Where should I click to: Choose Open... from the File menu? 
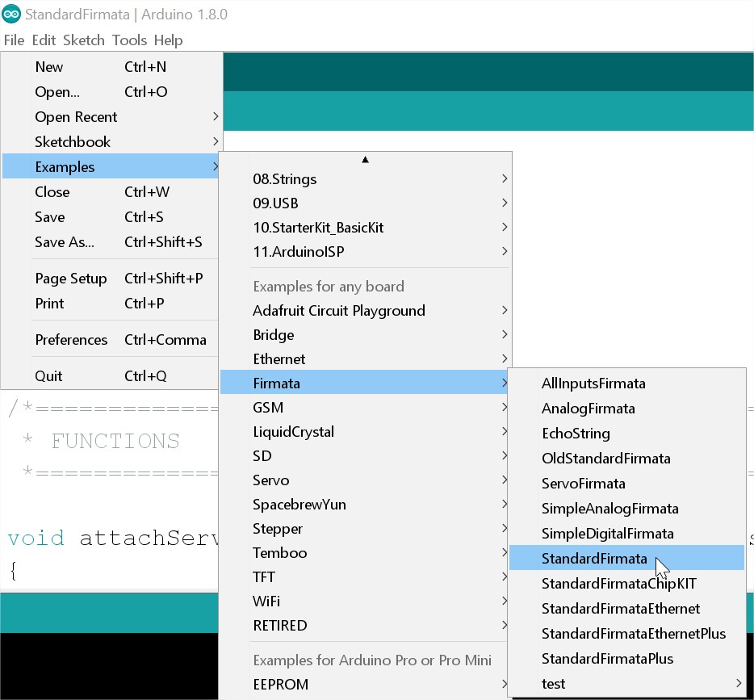click(x=111, y=92)
